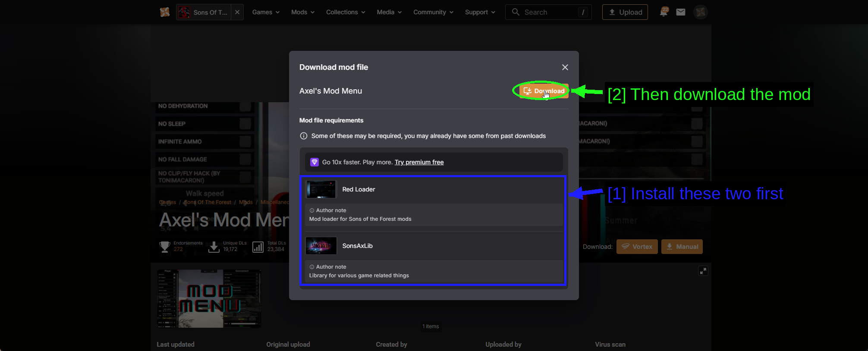This screenshot has height=351, width=868.
Task: Open the SonsAxLib mod link
Action: click(x=357, y=246)
